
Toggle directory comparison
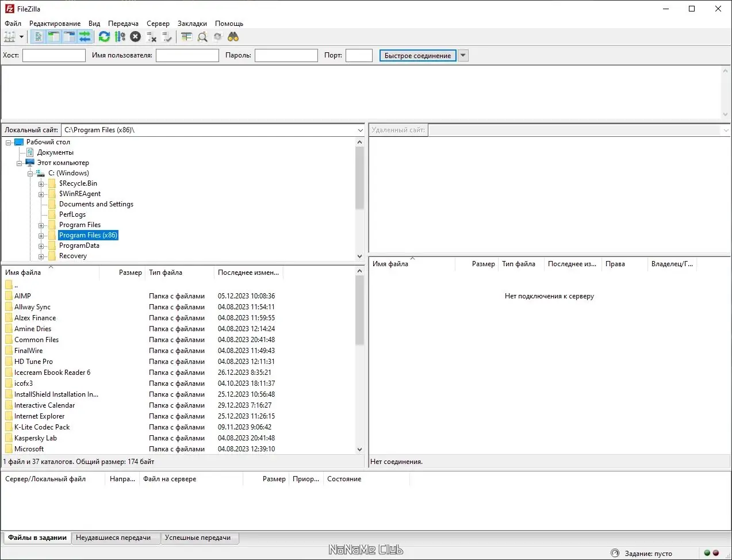point(202,37)
